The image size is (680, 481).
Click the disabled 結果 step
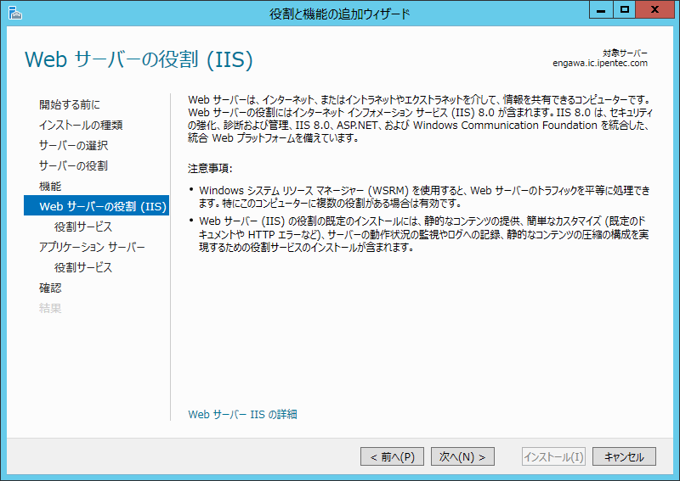tap(50, 308)
